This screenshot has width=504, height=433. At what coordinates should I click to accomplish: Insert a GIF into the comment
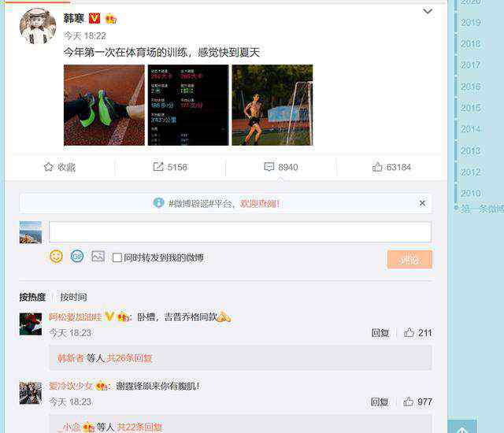coord(77,257)
